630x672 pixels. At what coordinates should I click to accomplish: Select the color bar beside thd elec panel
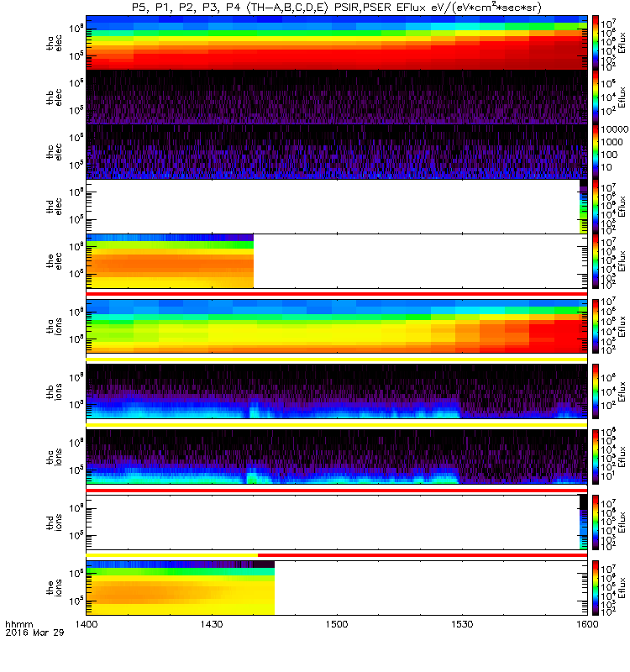596,206
